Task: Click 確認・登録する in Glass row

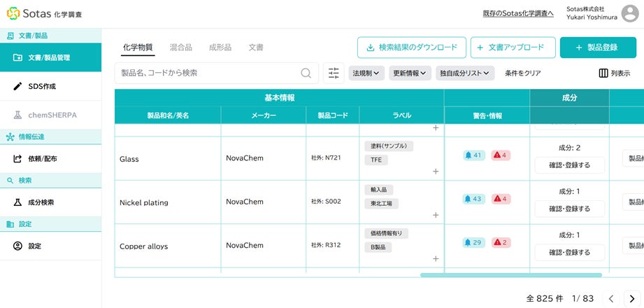Action: 570,165
